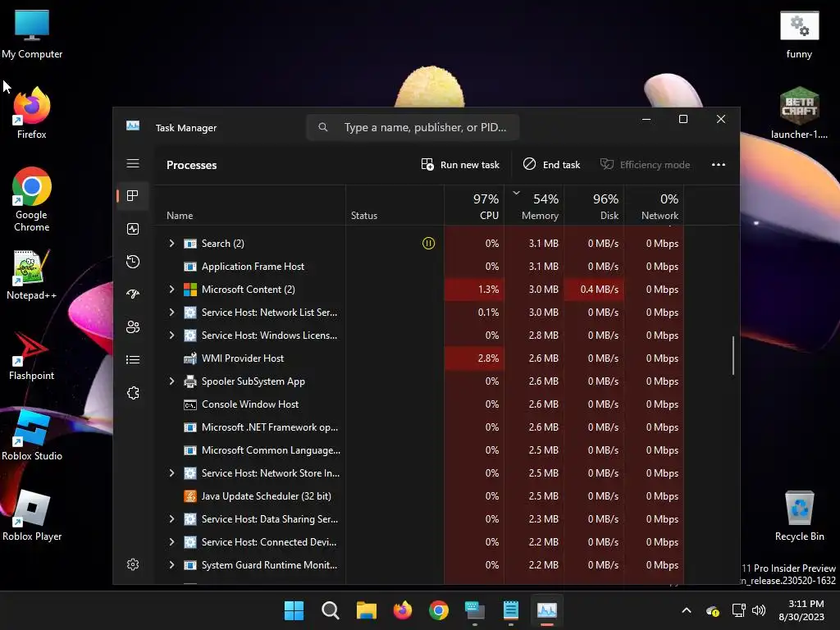
Task: Expand the Microsoft Content (2) group
Action: tap(171, 290)
